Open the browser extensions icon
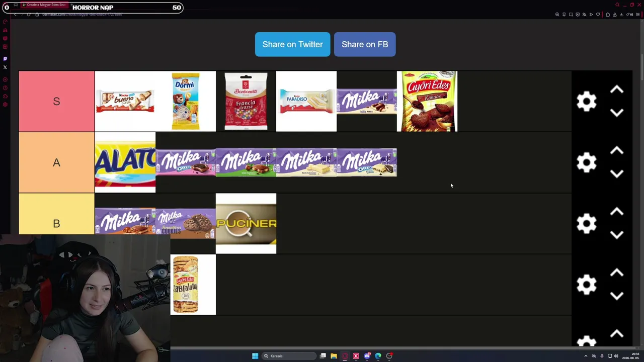This screenshot has height=362, width=644. coord(608,15)
